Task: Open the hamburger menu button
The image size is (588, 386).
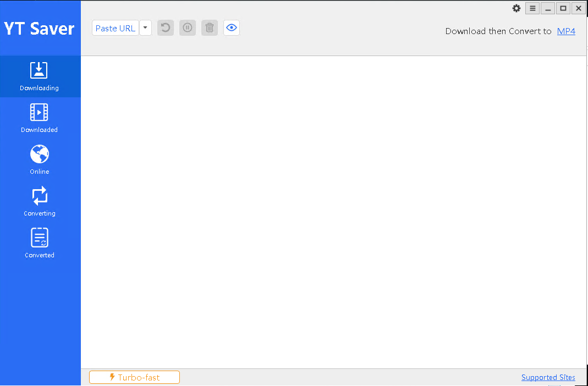Action: pyautogui.click(x=532, y=8)
